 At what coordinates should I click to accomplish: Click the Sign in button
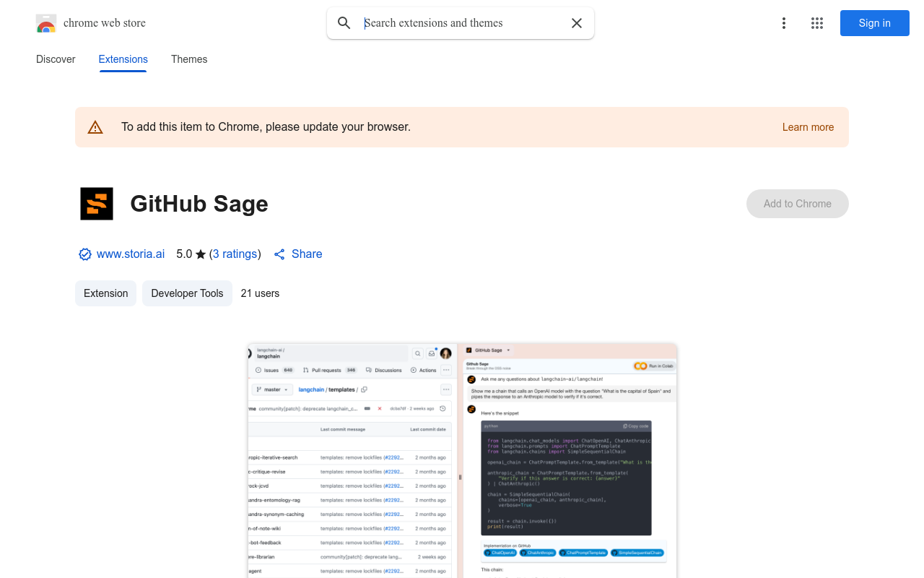pos(875,23)
